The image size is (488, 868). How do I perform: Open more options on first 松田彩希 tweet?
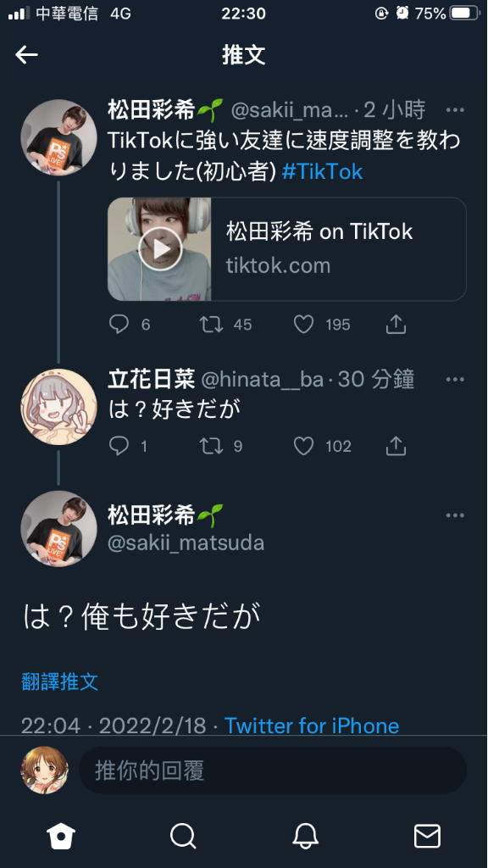tap(455, 110)
